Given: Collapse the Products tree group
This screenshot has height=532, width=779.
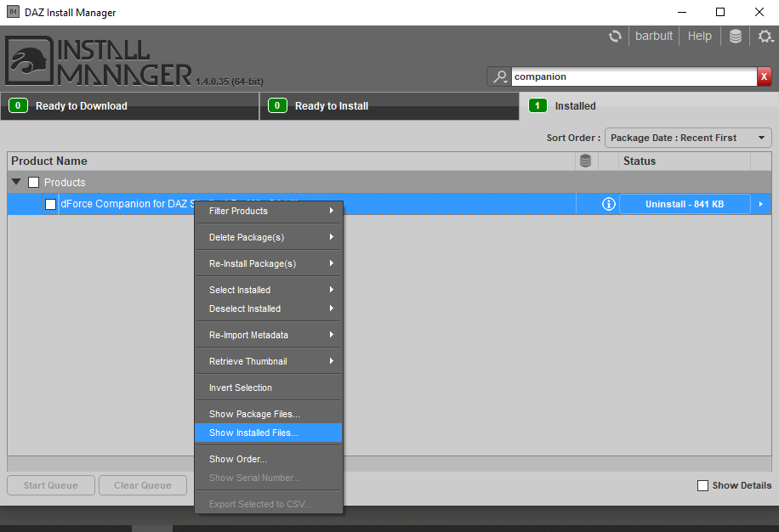Looking at the screenshot, I should [16, 182].
